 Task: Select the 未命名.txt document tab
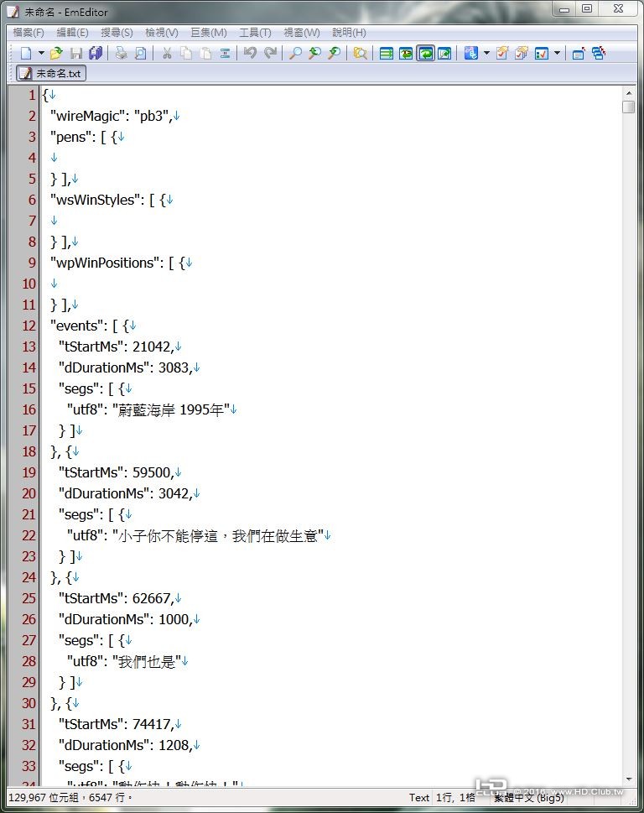[51, 74]
